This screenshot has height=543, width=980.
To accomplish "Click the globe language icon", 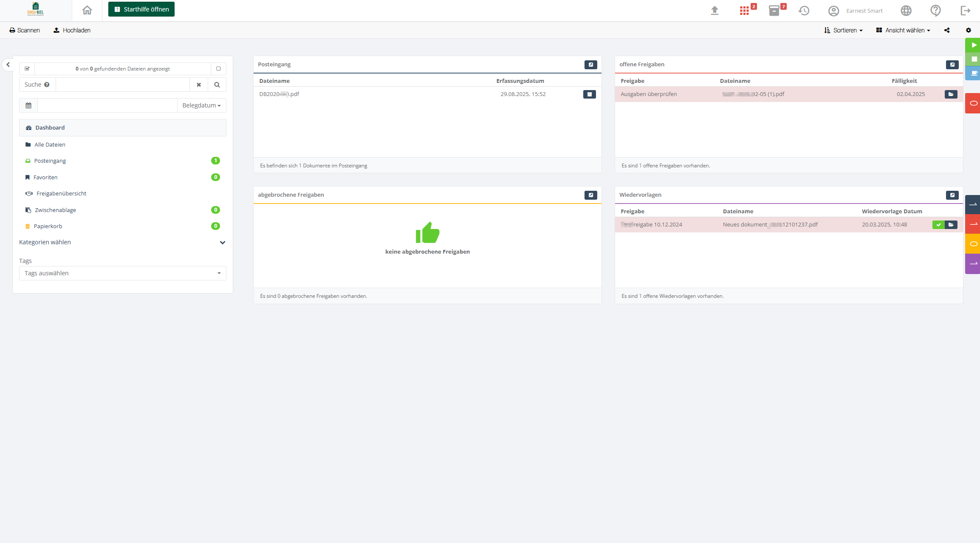I will pyautogui.click(x=906, y=11).
